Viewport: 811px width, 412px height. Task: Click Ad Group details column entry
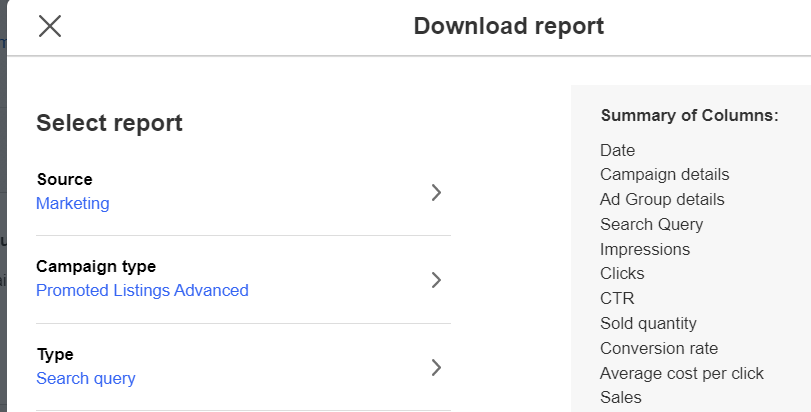(662, 200)
